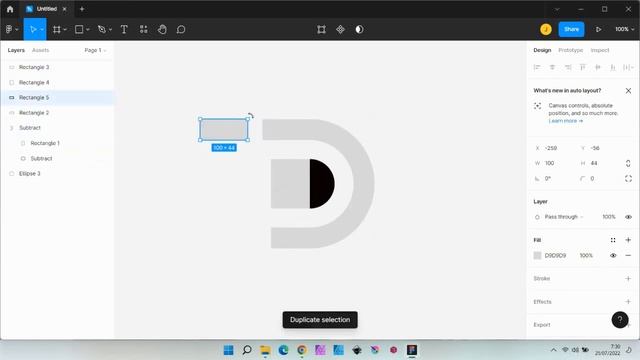The height and width of the screenshot is (360, 640).
Task: Switch to the Layers tab
Action: pyautogui.click(x=16, y=50)
